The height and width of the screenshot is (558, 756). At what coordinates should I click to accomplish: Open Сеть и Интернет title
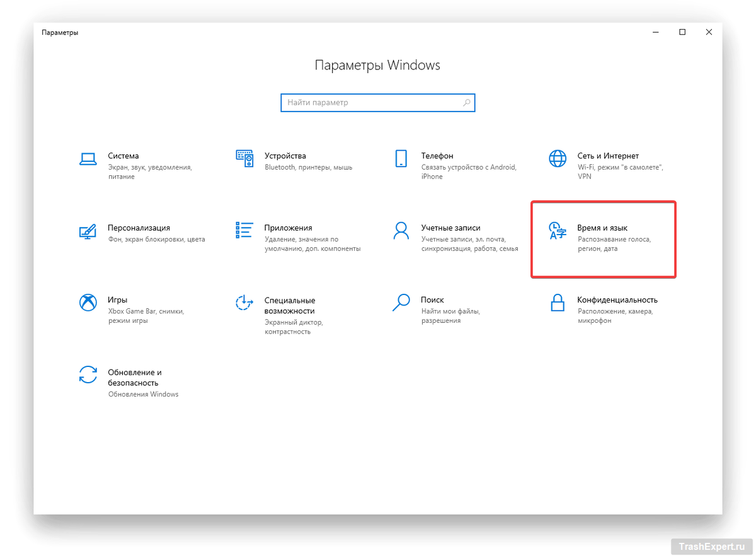point(608,156)
